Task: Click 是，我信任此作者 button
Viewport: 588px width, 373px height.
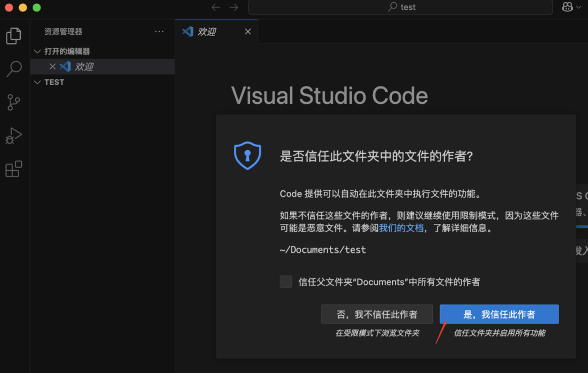Action: coord(499,314)
